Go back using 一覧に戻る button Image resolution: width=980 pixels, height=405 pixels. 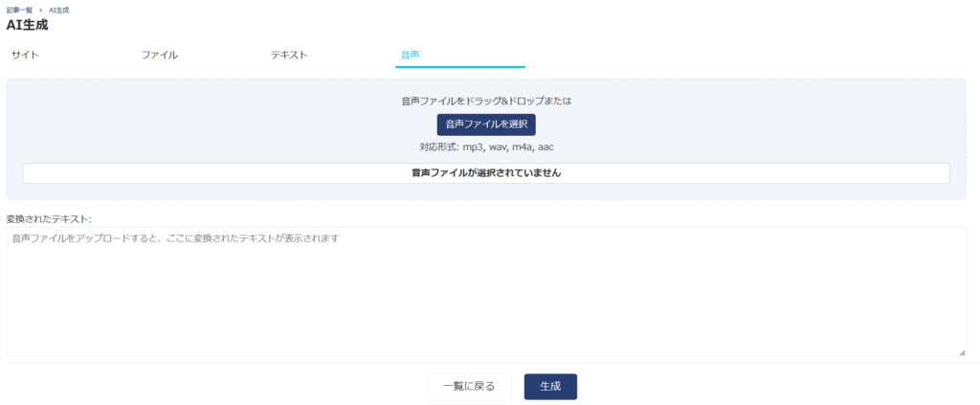click(x=469, y=387)
